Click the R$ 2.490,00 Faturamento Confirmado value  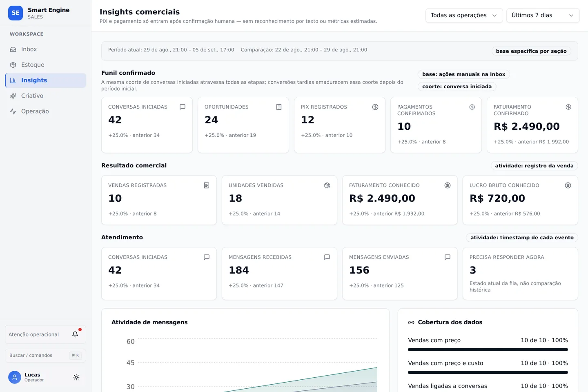pyautogui.click(x=527, y=127)
